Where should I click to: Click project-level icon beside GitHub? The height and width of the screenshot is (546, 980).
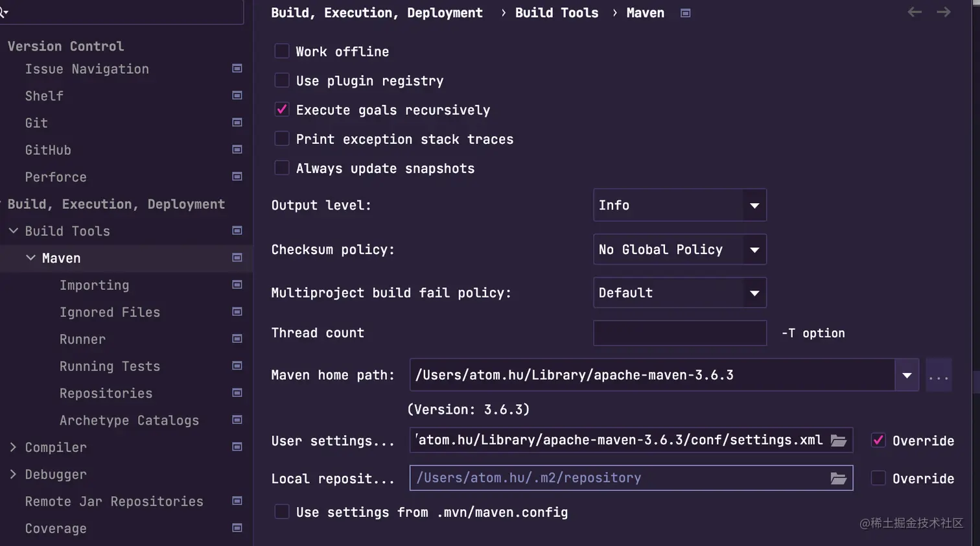[237, 150]
